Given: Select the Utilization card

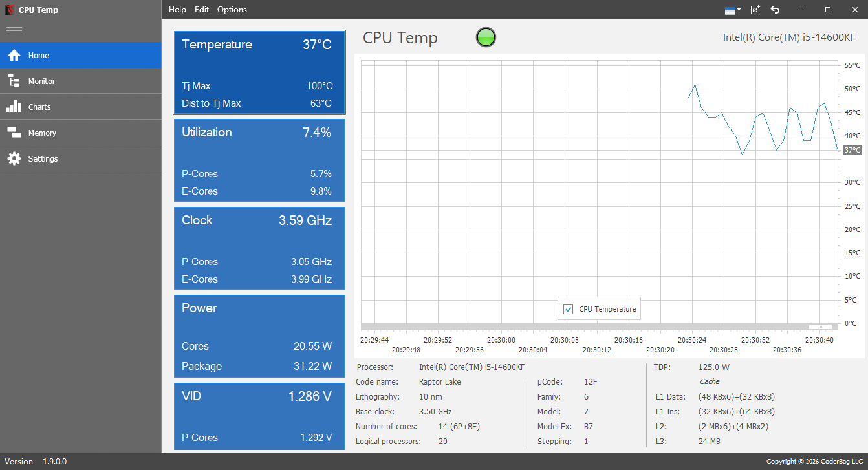Looking at the screenshot, I should tap(259, 160).
